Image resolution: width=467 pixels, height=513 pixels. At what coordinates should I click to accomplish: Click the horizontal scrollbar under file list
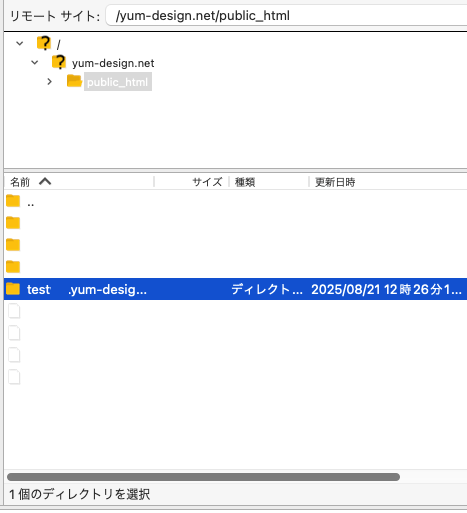203,477
